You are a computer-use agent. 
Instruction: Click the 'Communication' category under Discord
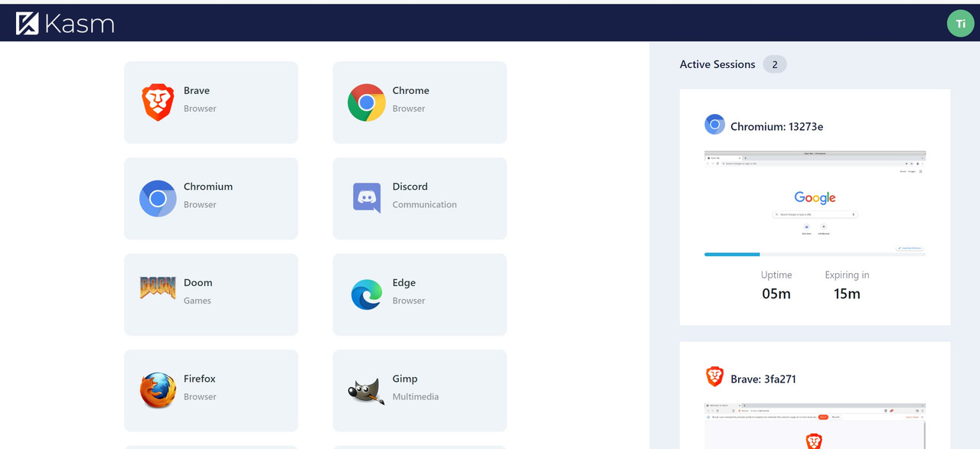424,204
